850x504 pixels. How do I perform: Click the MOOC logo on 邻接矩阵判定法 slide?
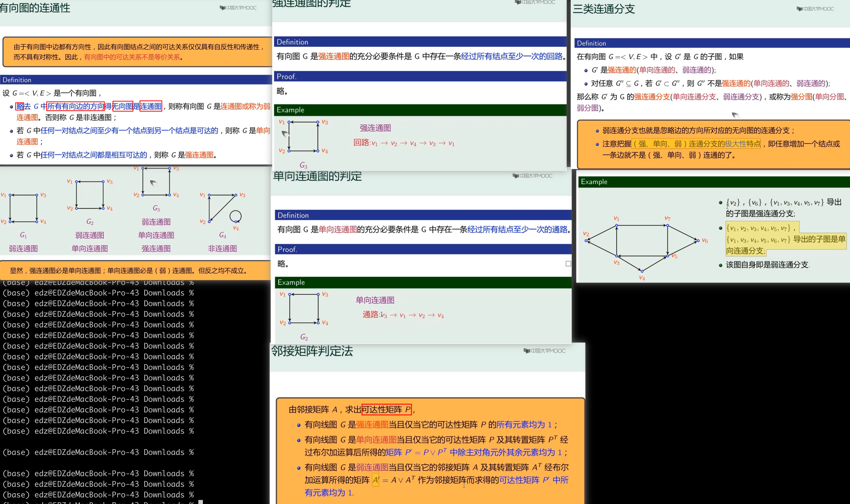[544, 350]
